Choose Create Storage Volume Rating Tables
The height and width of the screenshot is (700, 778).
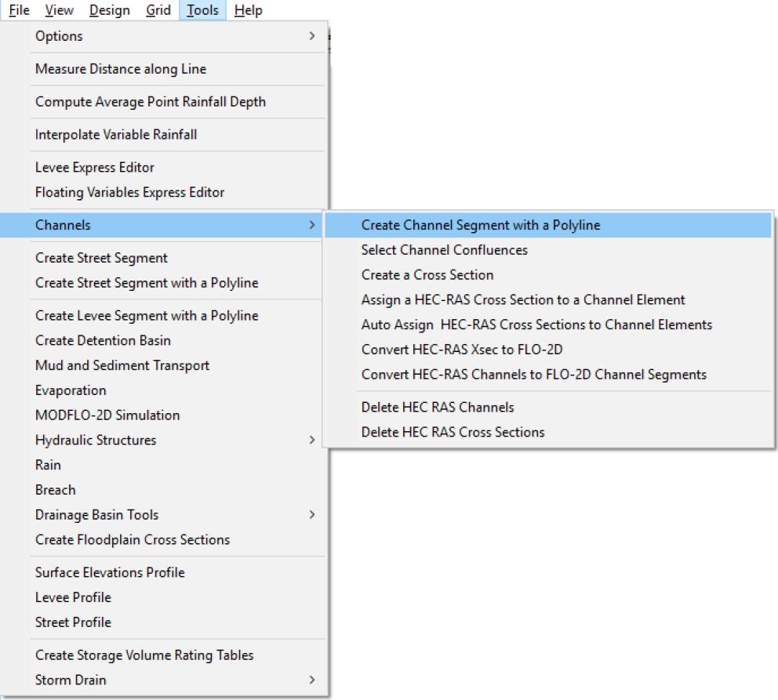[x=144, y=655]
